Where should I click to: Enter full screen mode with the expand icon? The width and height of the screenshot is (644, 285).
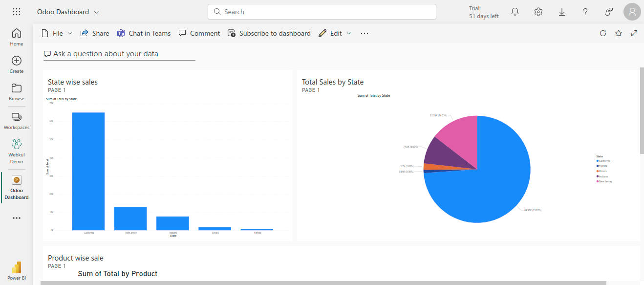pyautogui.click(x=634, y=33)
